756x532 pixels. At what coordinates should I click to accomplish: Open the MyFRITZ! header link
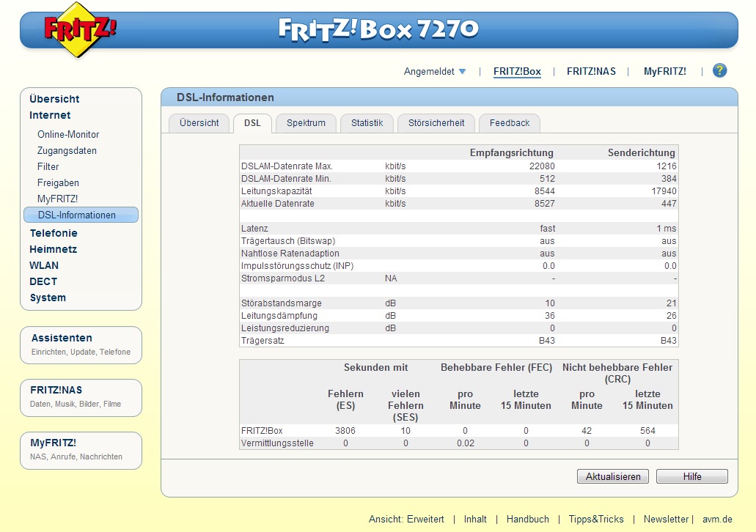(x=665, y=71)
